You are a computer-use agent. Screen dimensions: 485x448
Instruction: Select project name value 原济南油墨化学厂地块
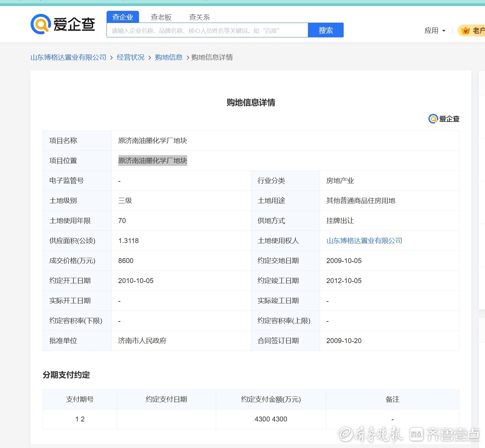(x=152, y=141)
